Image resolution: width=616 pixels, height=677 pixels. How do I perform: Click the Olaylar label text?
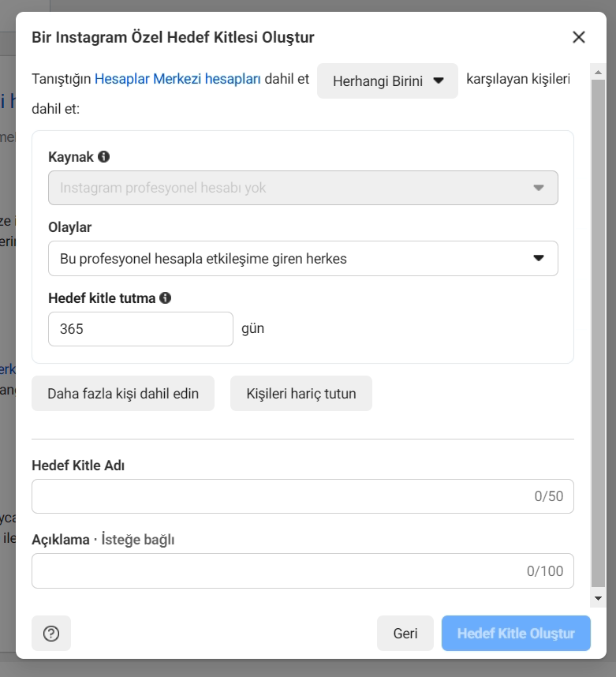[x=70, y=227]
